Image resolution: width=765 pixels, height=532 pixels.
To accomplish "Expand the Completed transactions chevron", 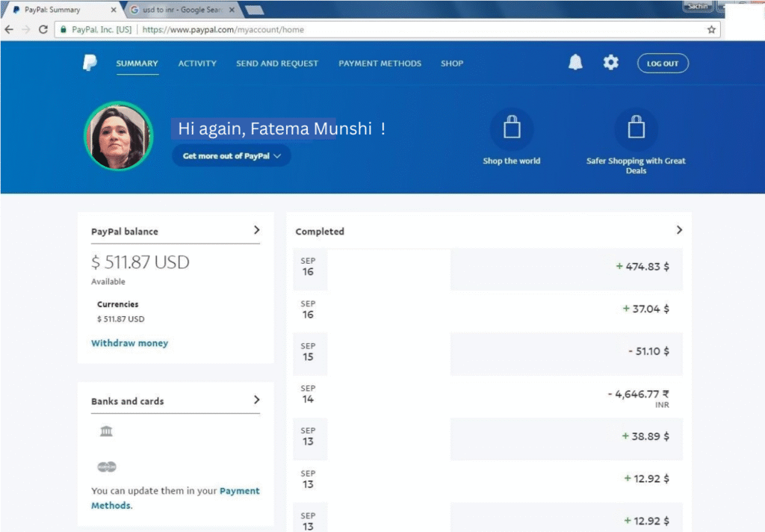I will tap(679, 230).
